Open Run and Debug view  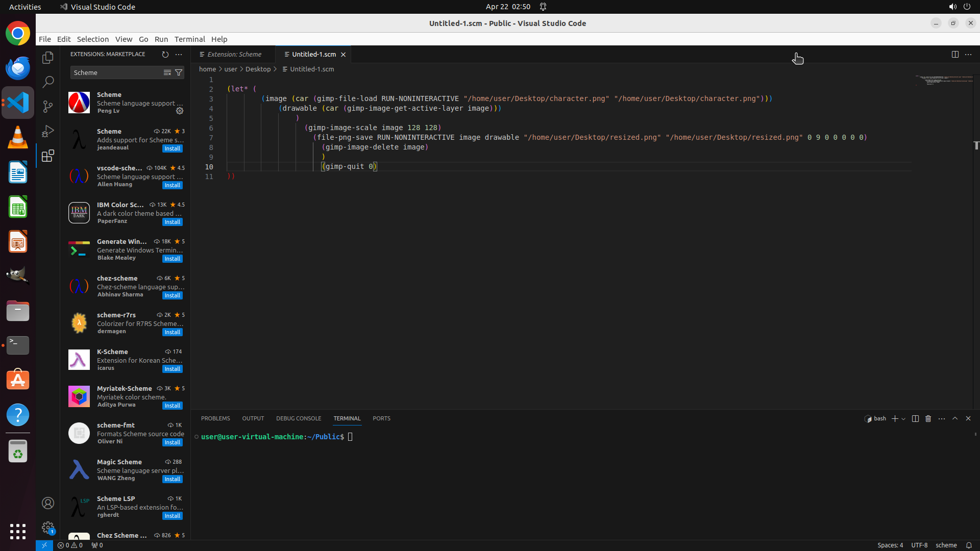click(48, 131)
